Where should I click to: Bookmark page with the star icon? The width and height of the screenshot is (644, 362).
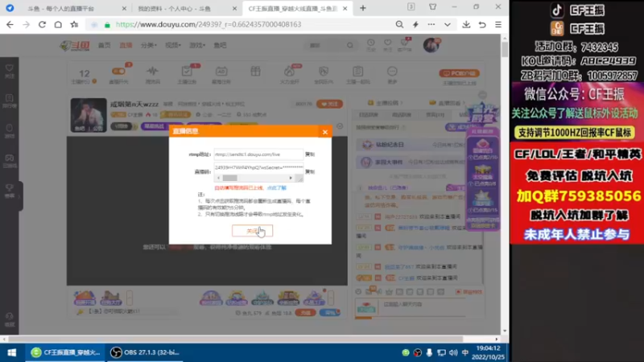[74, 25]
